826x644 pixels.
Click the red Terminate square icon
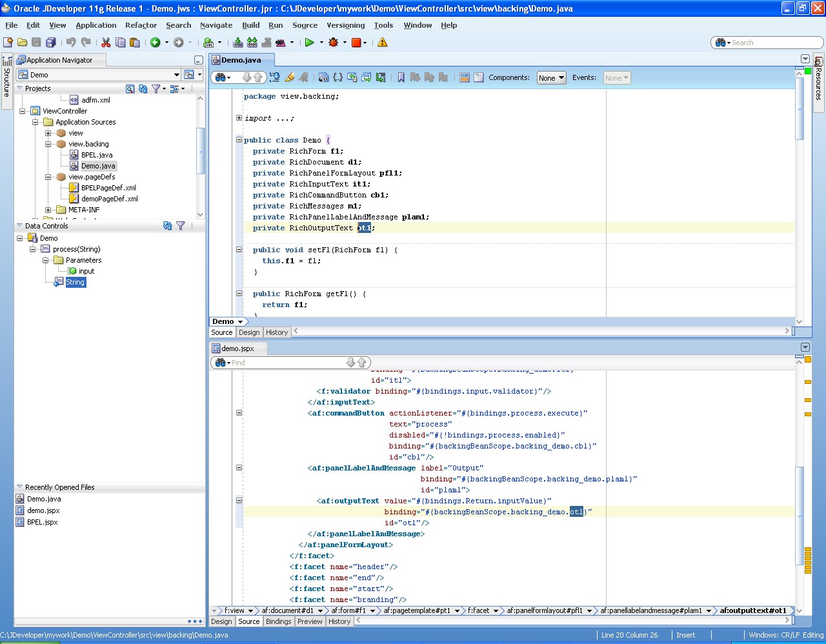(x=356, y=43)
